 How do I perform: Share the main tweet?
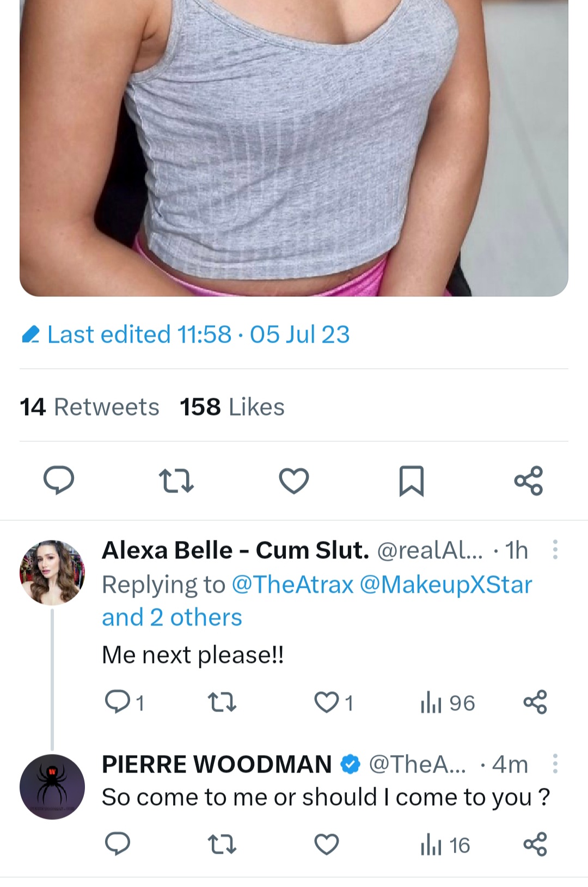pos(529,480)
